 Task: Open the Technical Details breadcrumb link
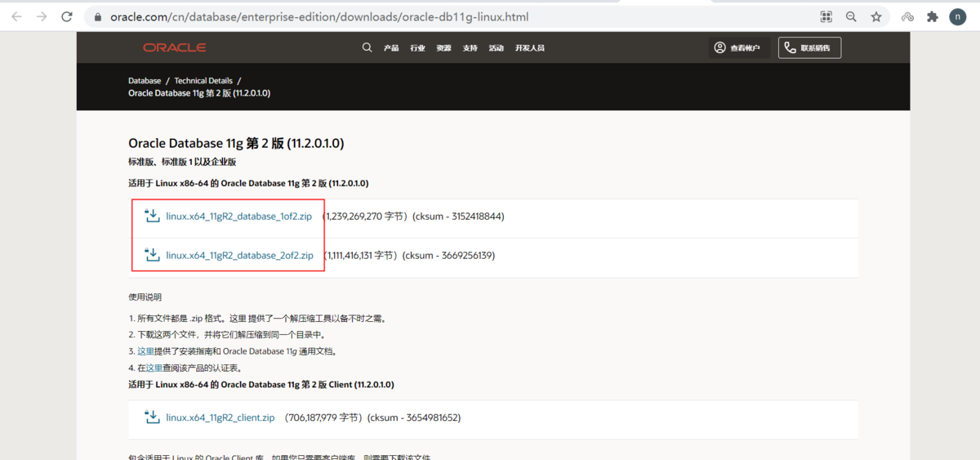tap(203, 81)
